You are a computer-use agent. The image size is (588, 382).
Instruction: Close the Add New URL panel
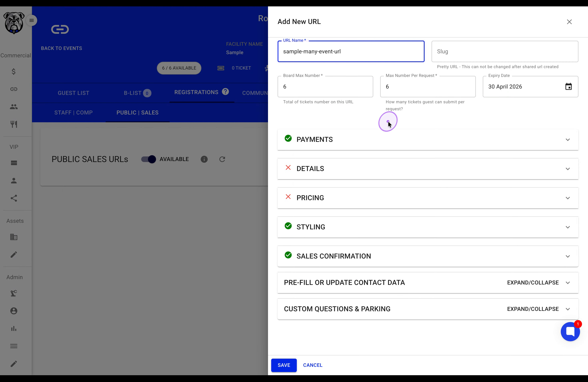coord(569,22)
